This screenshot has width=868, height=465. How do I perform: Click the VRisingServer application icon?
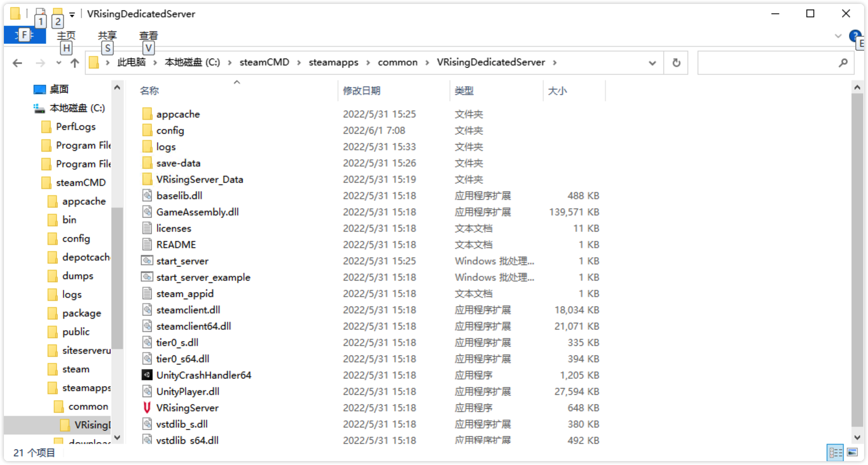pos(147,407)
